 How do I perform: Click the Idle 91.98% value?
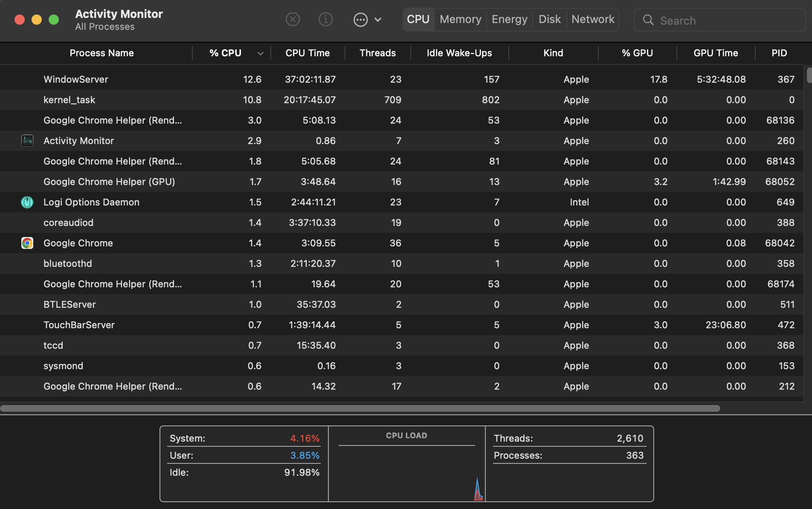pos(302,472)
